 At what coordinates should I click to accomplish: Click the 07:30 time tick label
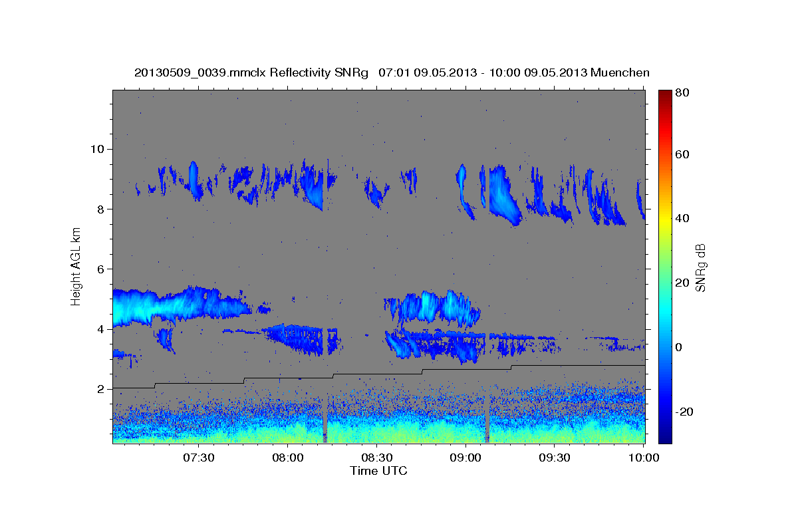click(199, 458)
